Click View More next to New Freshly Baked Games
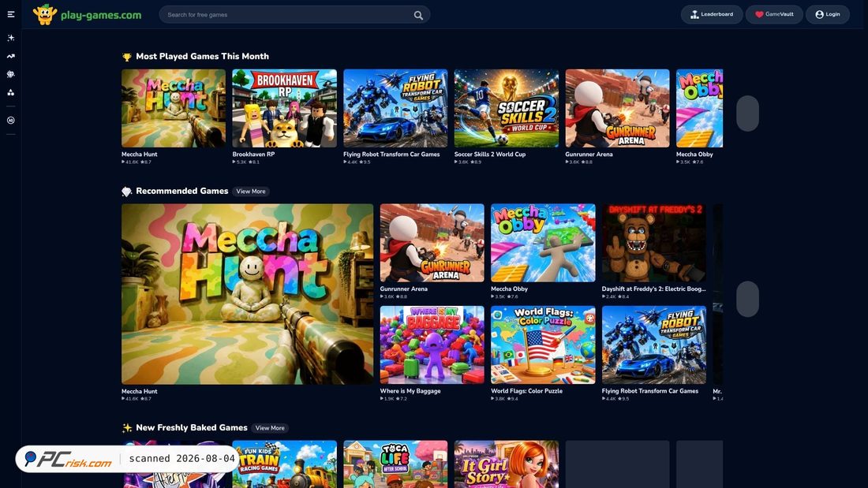The width and height of the screenshot is (868, 488). (x=270, y=428)
